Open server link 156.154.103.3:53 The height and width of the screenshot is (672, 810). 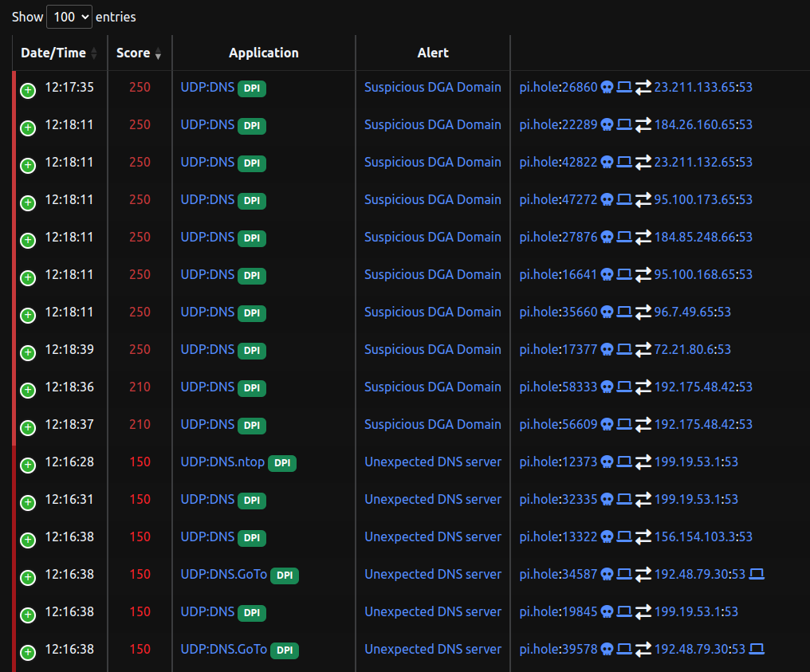pos(703,536)
